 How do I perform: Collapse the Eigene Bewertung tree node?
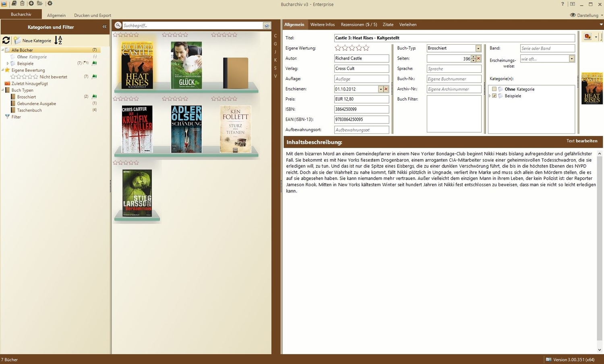3,70
